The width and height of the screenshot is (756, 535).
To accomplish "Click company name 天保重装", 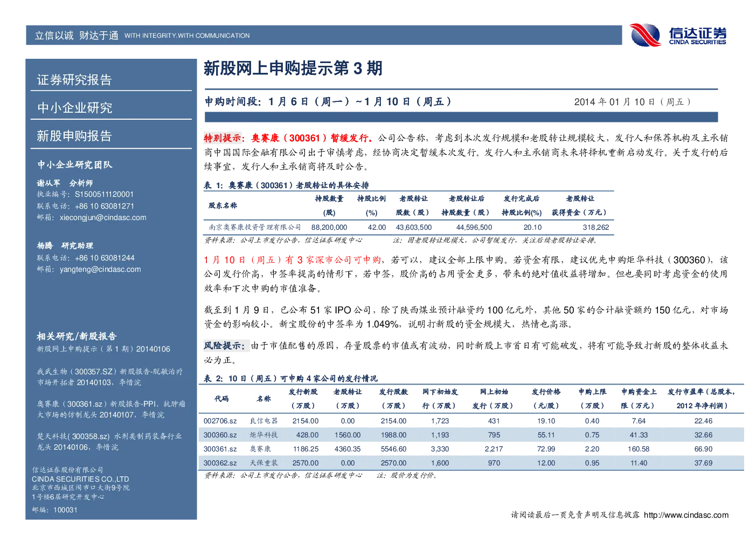I will point(264,463).
